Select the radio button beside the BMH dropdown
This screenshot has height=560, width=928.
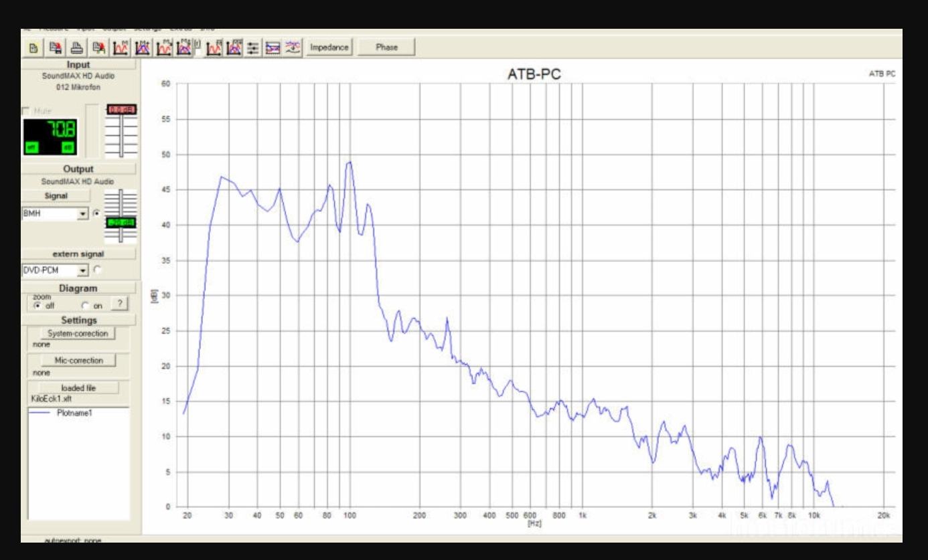coord(97,213)
